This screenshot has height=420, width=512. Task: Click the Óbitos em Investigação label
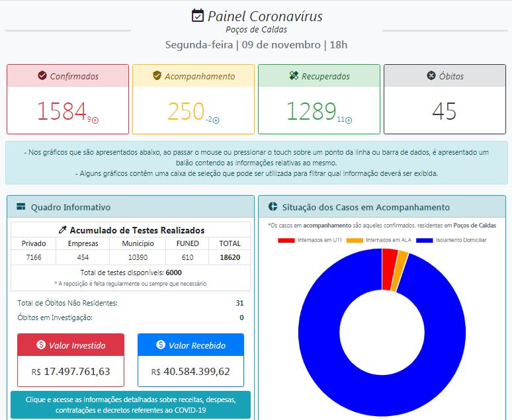tap(55, 317)
